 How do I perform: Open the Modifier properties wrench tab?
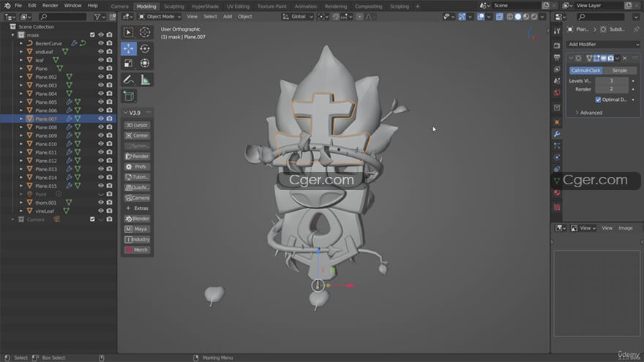coord(557,134)
